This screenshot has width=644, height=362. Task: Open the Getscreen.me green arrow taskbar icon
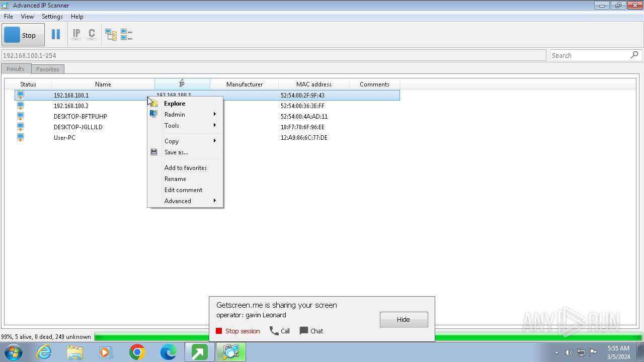(199, 352)
